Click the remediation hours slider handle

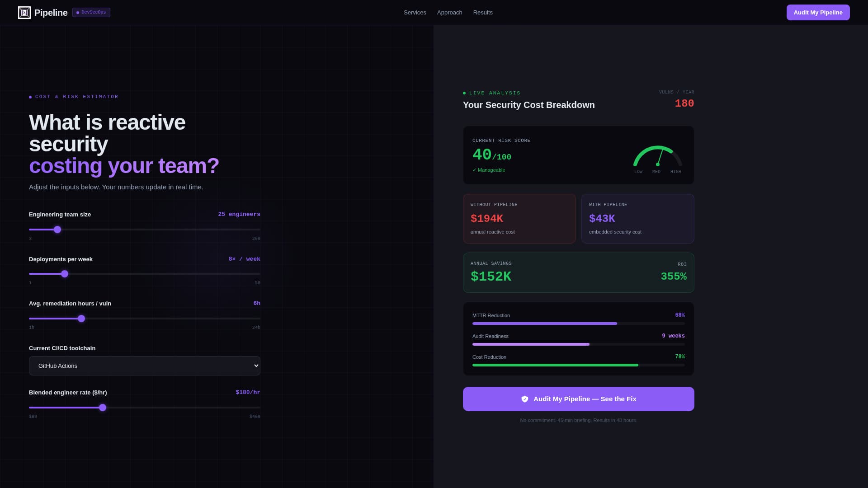point(81,319)
